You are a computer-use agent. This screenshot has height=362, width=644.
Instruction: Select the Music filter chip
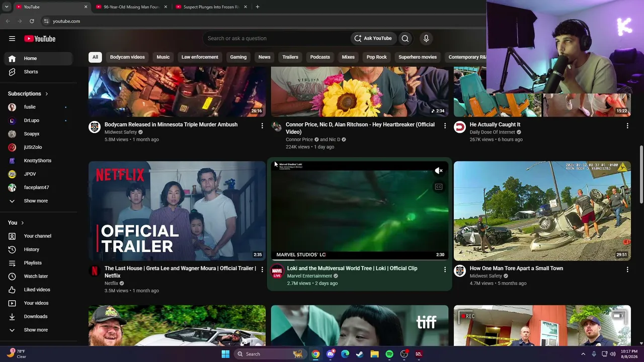tap(163, 57)
